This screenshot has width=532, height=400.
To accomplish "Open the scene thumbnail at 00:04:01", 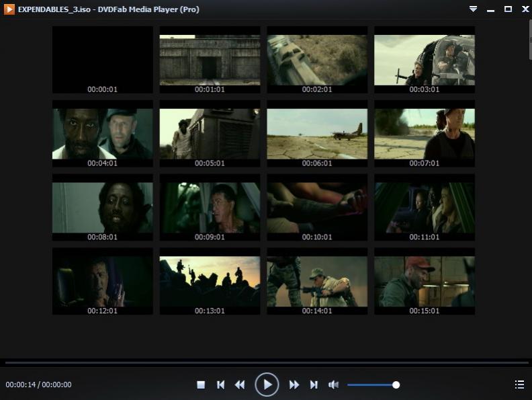I will click(x=103, y=134).
